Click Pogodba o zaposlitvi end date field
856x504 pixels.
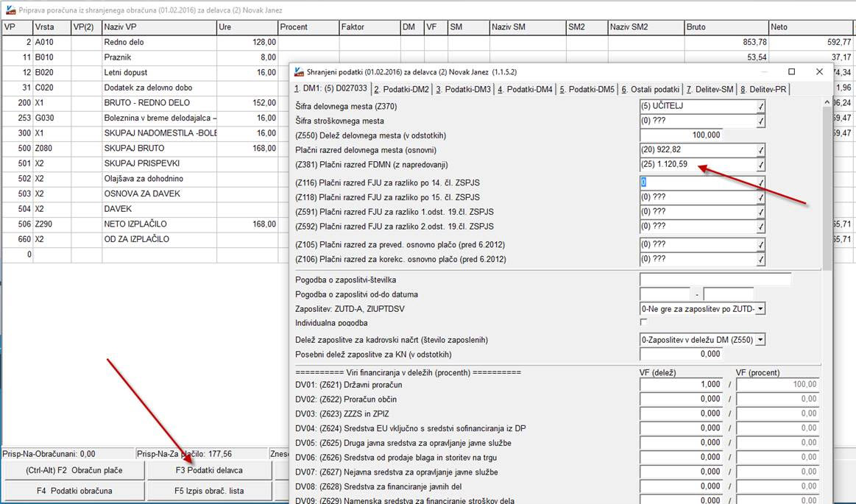pos(728,294)
